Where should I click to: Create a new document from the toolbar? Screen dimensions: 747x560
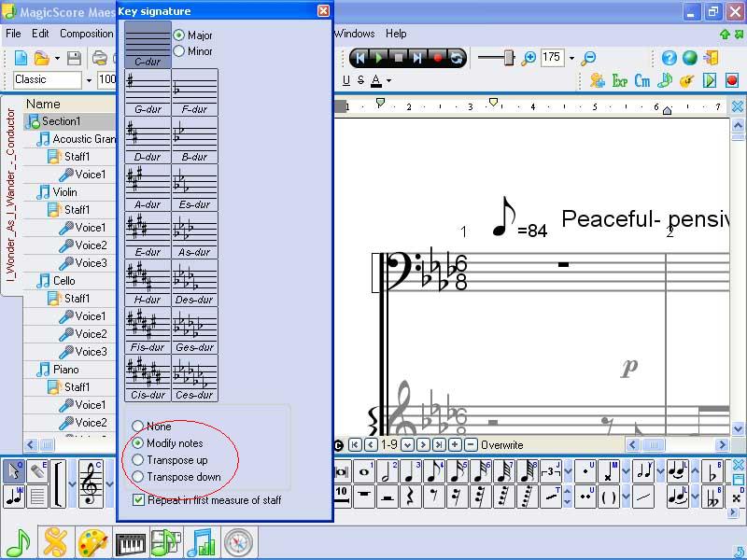pyautogui.click(x=21, y=58)
